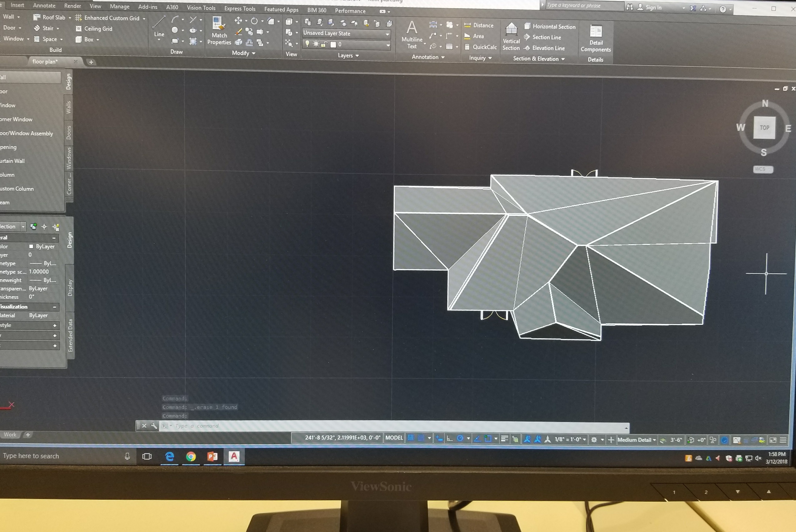Click the layer 0 color swatch
This screenshot has height=532, width=796.
[333, 44]
